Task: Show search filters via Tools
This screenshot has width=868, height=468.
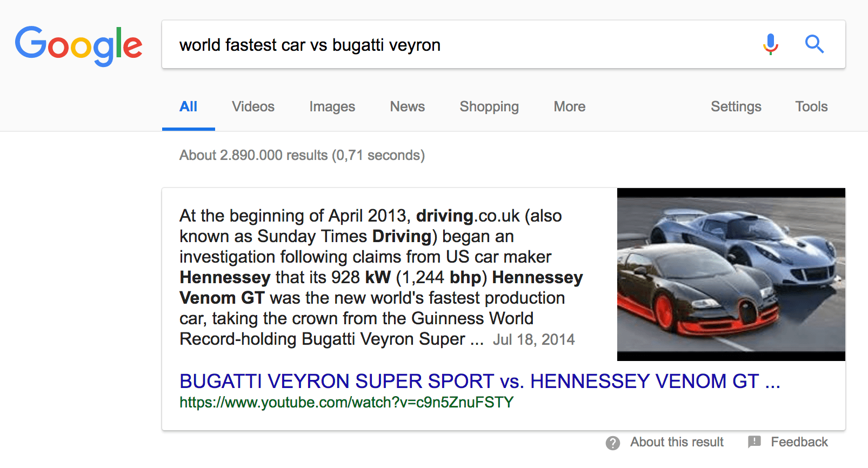Action: click(811, 107)
